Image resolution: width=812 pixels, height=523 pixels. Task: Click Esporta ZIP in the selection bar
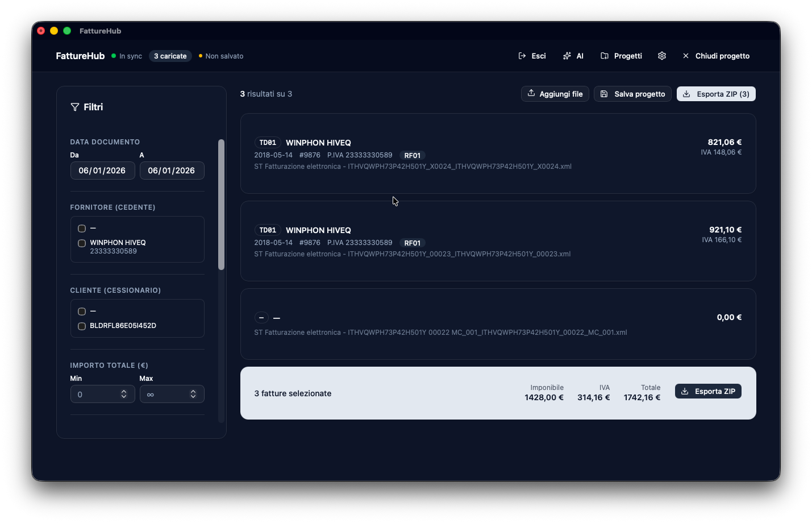pyautogui.click(x=708, y=391)
